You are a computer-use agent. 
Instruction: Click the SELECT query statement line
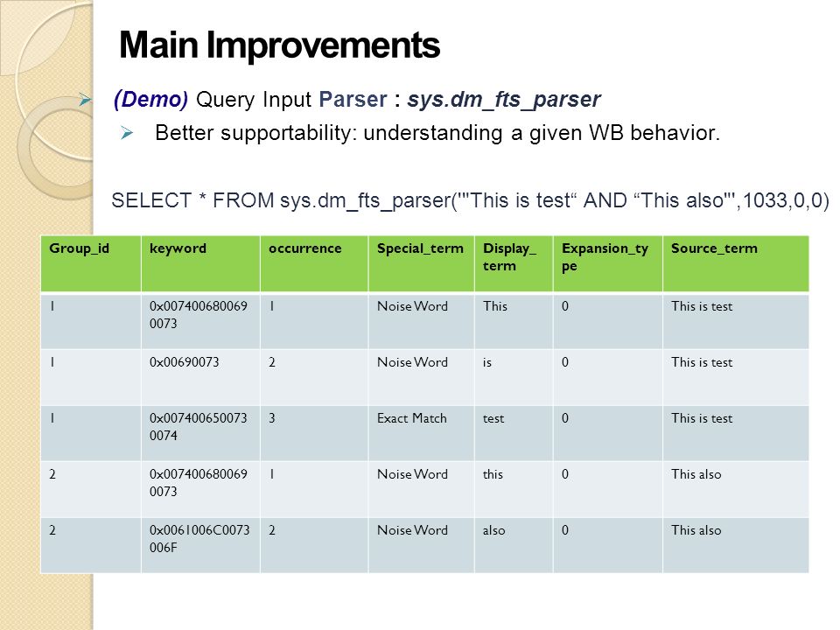(x=470, y=200)
